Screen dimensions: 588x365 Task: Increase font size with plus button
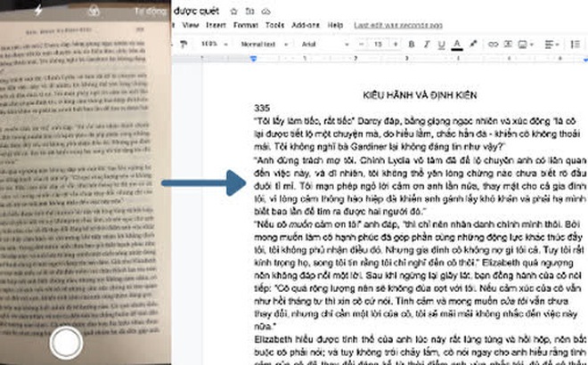(x=396, y=45)
